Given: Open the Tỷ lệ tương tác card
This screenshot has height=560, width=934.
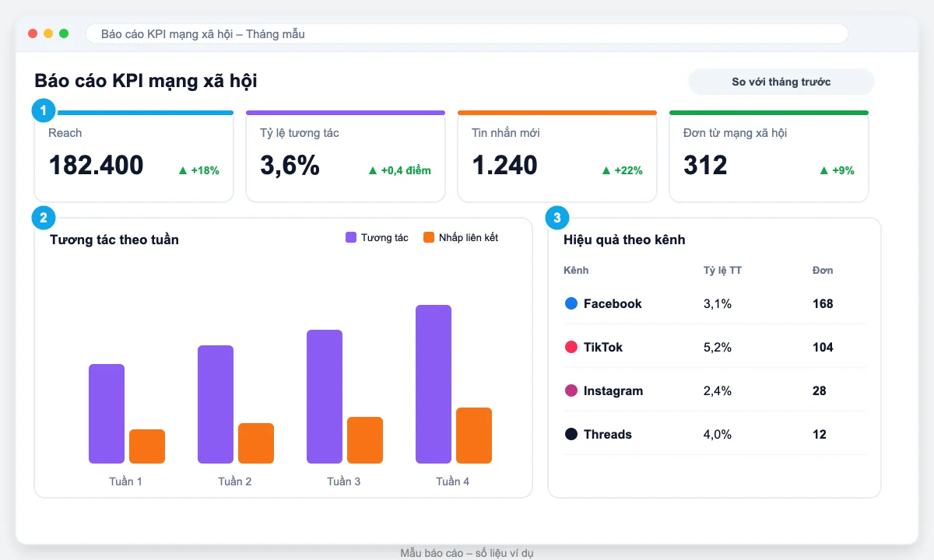Looking at the screenshot, I should [x=346, y=156].
